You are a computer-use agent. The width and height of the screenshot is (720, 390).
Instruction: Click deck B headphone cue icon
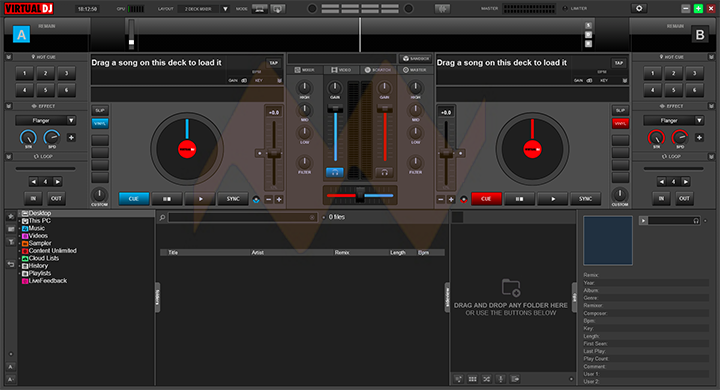pyautogui.click(x=384, y=173)
